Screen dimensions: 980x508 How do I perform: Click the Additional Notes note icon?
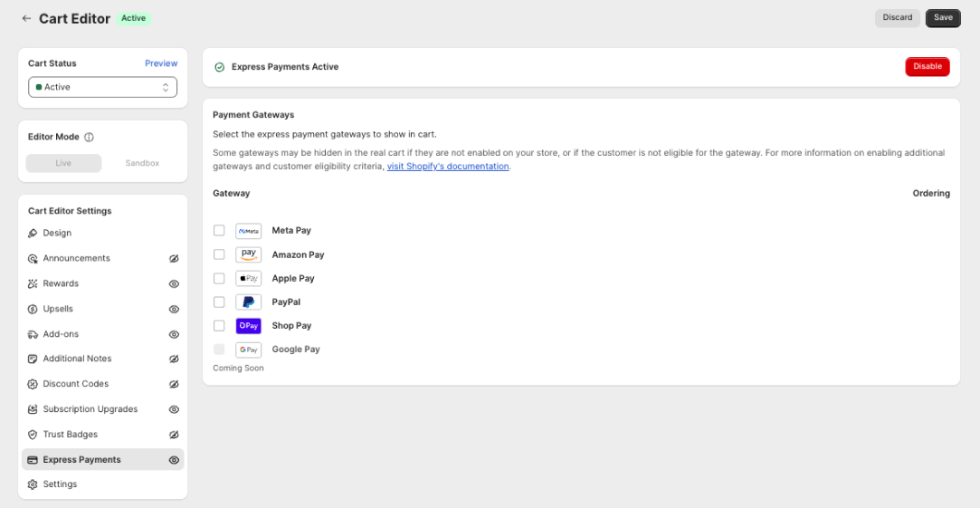(x=33, y=359)
